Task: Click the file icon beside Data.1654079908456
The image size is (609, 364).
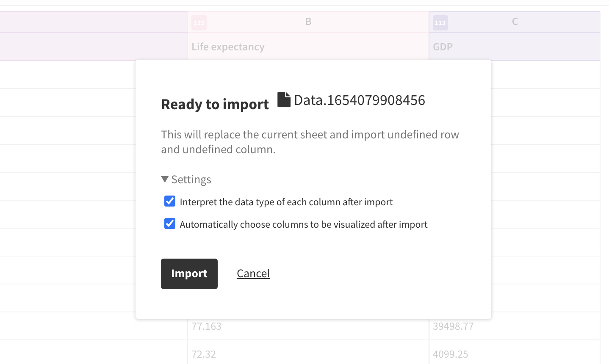Action: pyautogui.click(x=284, y=100)
